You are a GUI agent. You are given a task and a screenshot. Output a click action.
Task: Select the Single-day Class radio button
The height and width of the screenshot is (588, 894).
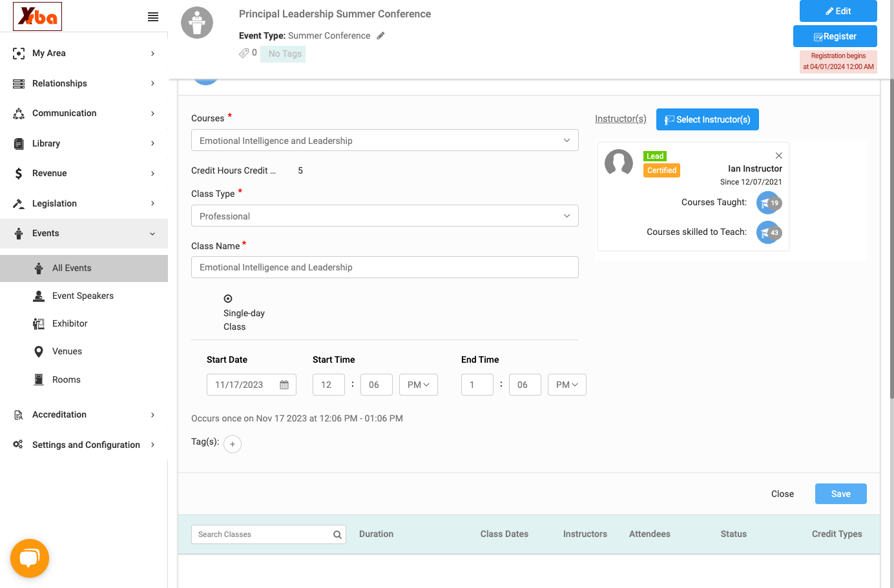[x=228, y=299]
